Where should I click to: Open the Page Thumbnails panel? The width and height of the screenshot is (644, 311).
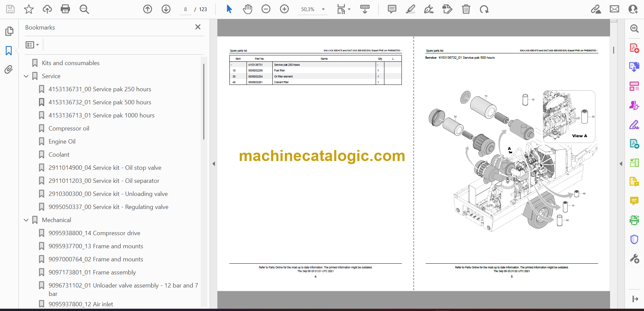(9, 31)
